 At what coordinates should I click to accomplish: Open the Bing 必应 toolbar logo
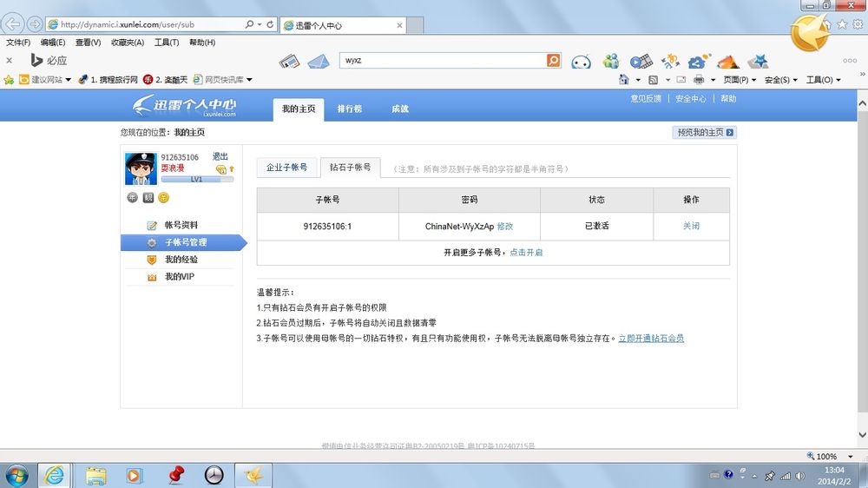coord(49,61)
